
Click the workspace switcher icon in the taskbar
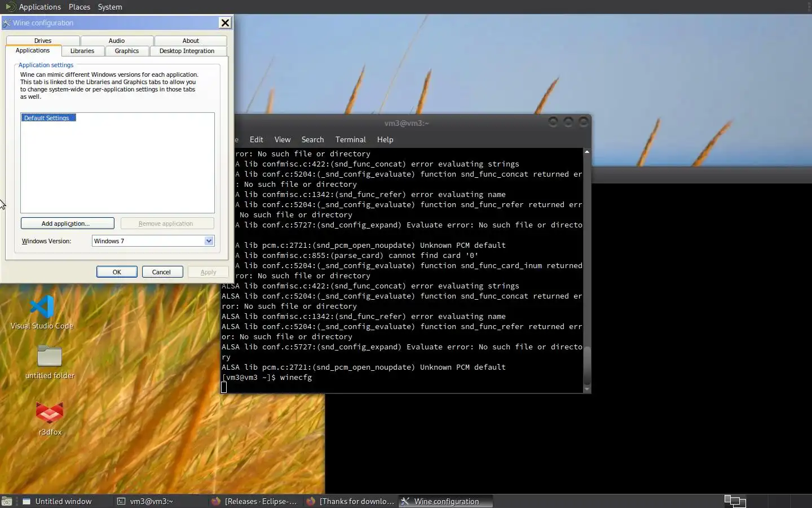click(735, 501)
